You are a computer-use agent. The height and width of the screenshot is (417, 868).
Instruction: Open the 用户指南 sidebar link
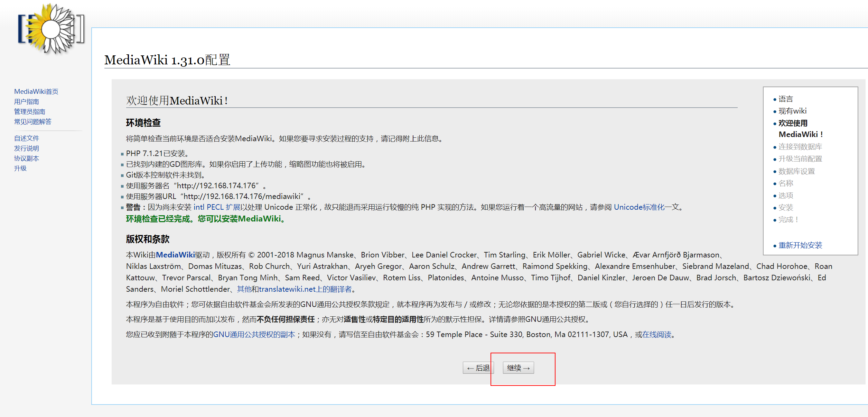[26, 101]
